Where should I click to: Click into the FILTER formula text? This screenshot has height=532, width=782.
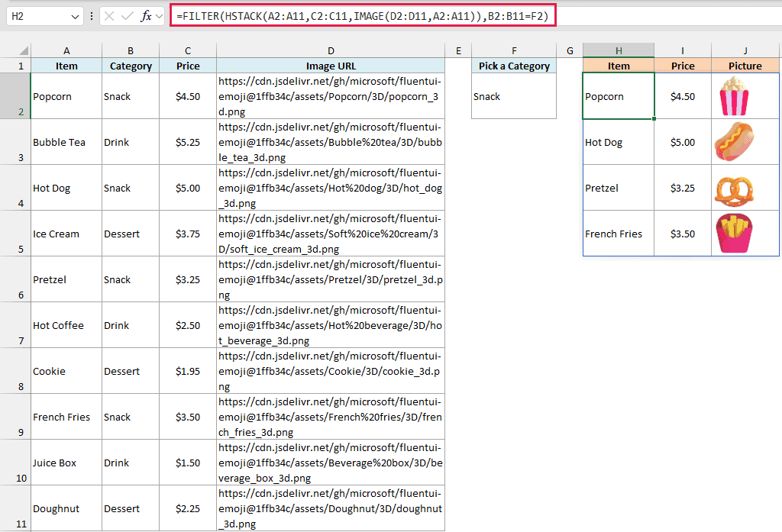pos(363,16)
